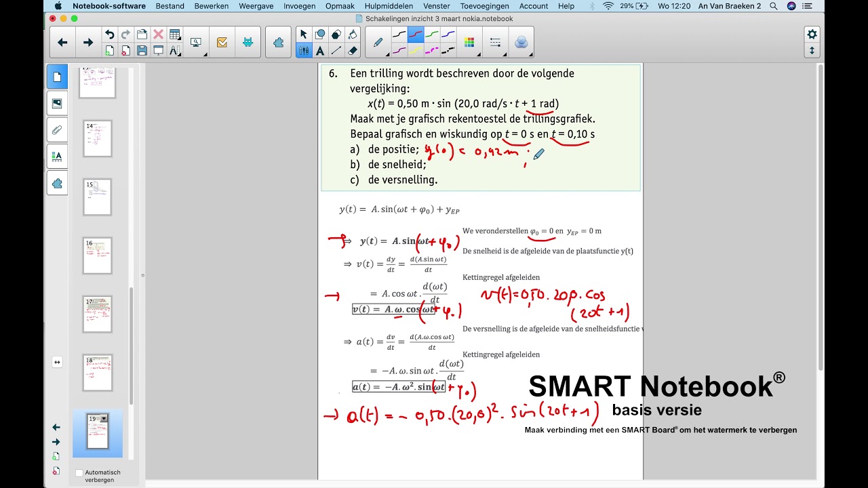Choose the black pen line style
This screenshot has height=488, width=868.
click(x=399, y=35)
